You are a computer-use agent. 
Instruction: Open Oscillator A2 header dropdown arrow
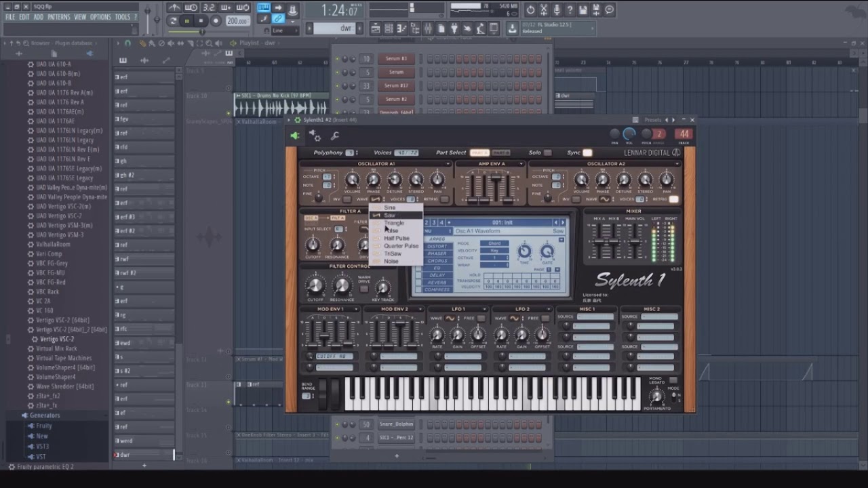pyautogui.click(x=677, y=164)
